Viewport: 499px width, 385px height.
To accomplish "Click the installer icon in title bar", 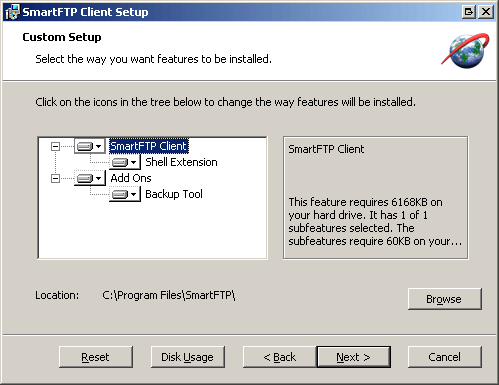I will (x=12, y=12).
